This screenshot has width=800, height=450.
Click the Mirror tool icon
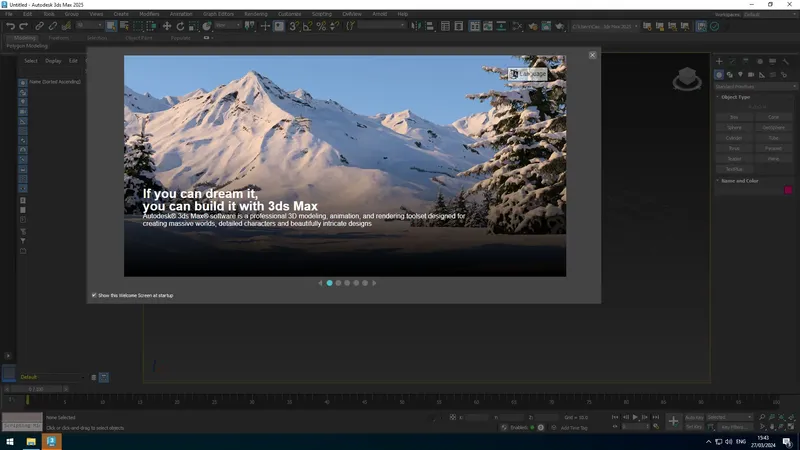pos(416,26)
